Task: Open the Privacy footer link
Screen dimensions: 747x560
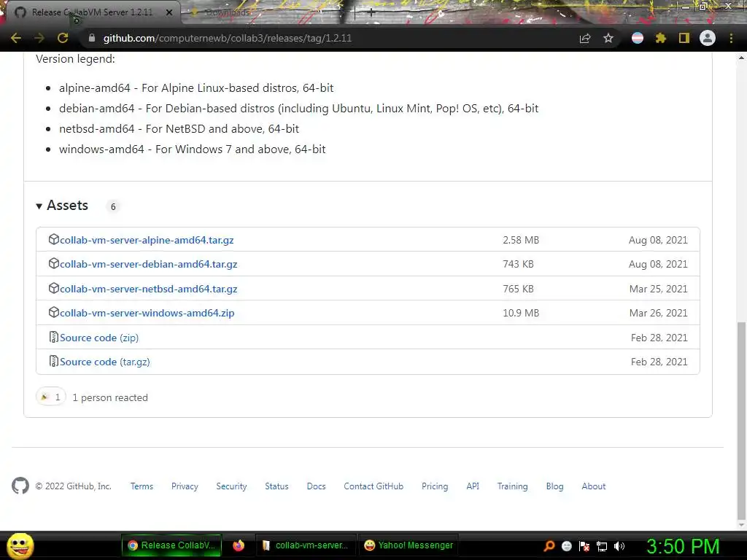Action: tap(185, 486)
